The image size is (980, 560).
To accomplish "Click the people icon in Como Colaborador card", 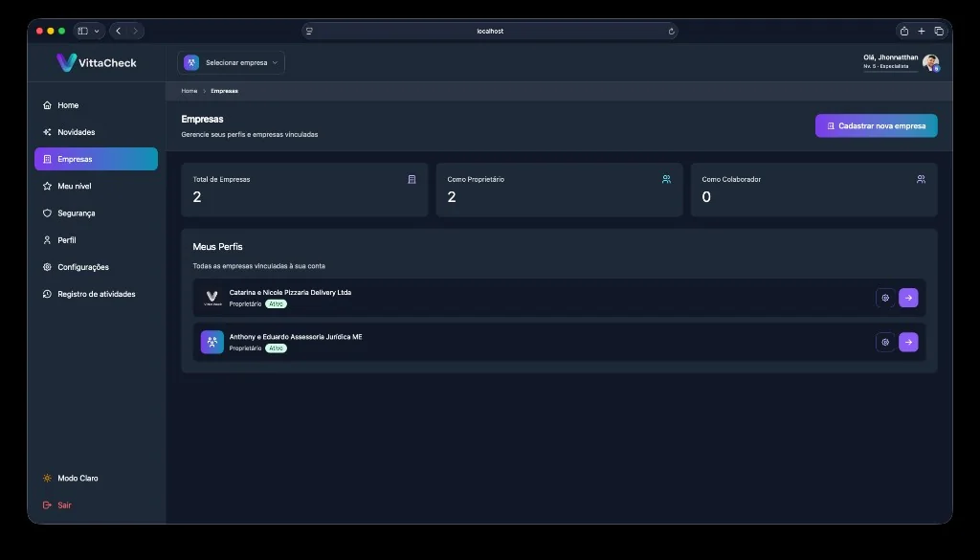I will point(921,179).
